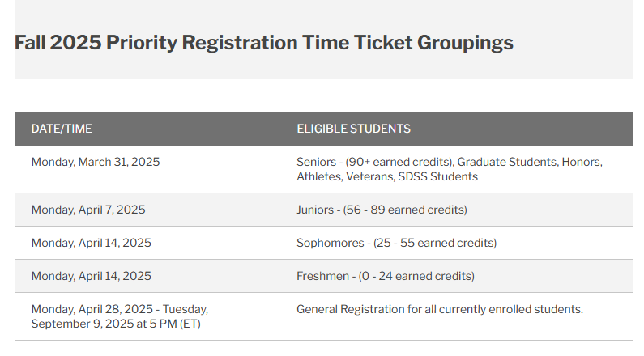
Task: Click the April 14 date in the Freshmen row
Action: [x=91, y=276]
